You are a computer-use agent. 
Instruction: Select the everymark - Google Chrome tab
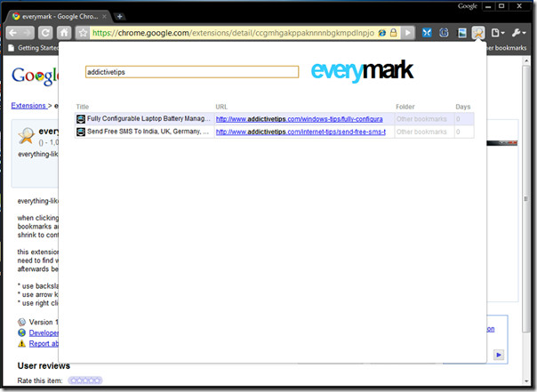(58, 16)
